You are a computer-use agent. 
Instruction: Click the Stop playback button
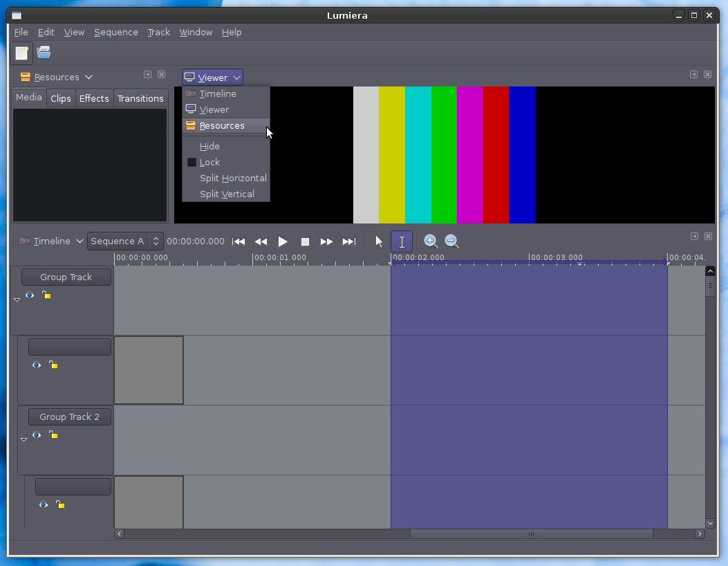pos(305,241)
